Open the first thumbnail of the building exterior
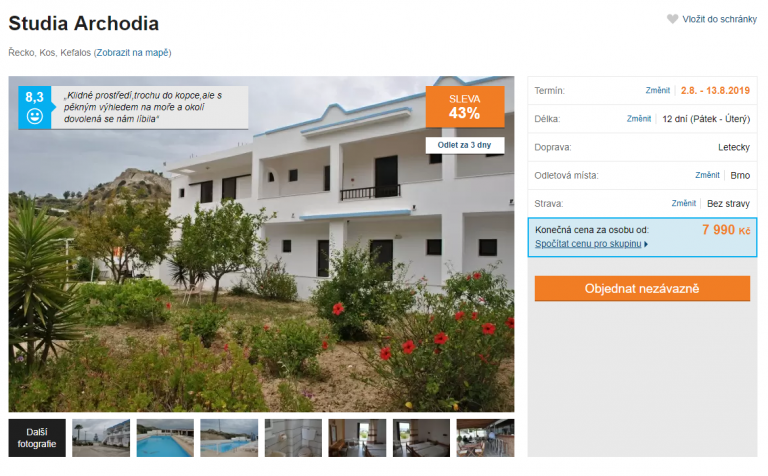Viewport: 768px width, 476px height. click(x=101, y=438)
